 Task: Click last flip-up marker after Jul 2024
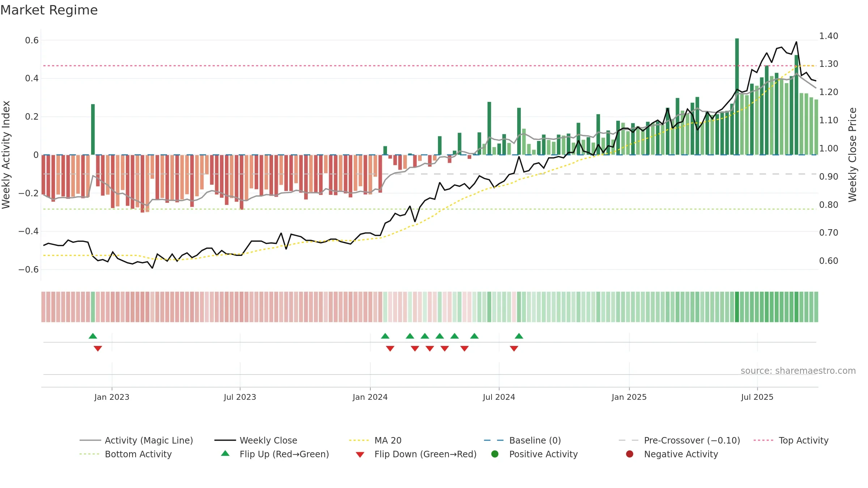pyautogui.click(x=519, y=336)
